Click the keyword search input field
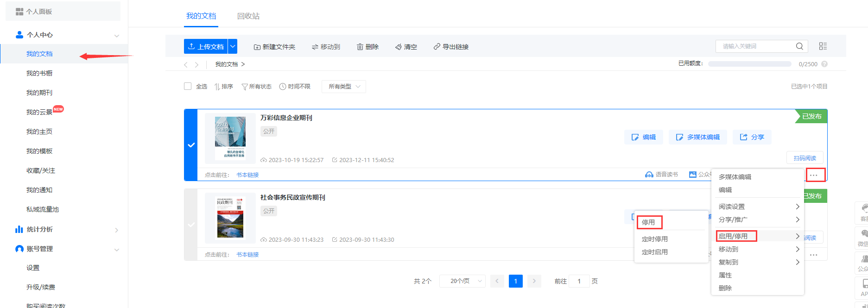The width and height of the screenshot is (868, 308). 755,46
